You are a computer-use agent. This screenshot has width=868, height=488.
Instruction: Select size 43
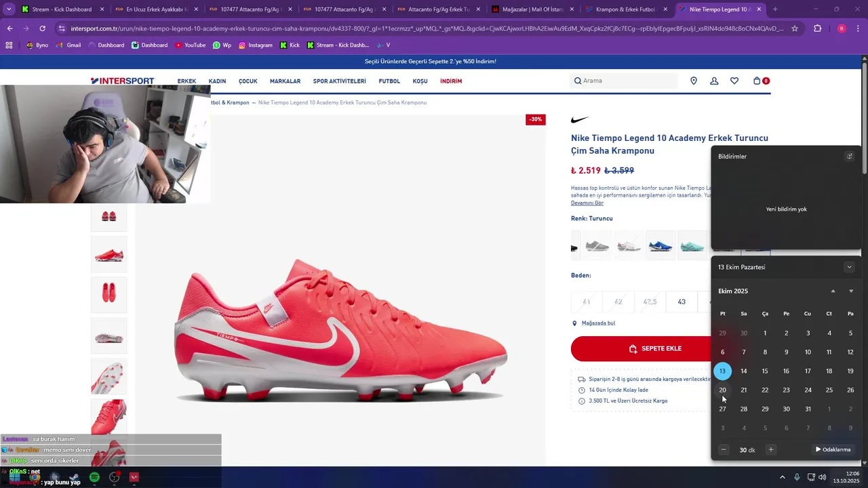682,302
